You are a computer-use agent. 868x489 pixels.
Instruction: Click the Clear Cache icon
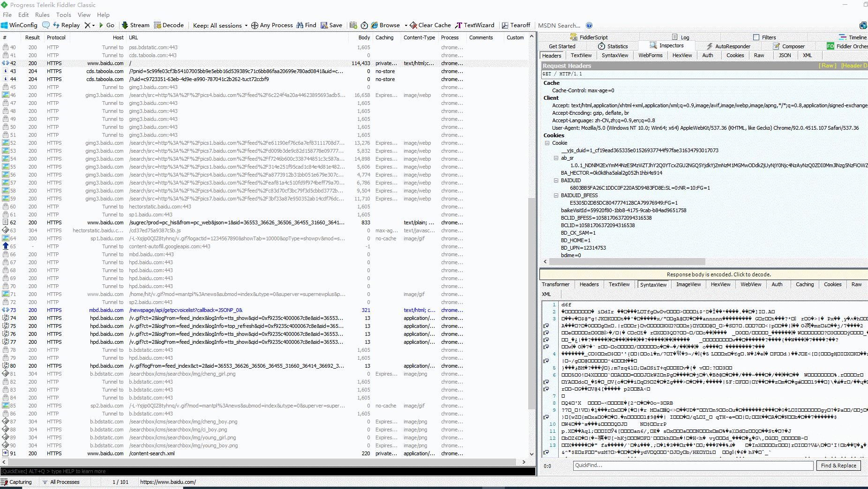click(x=413, y=25)
